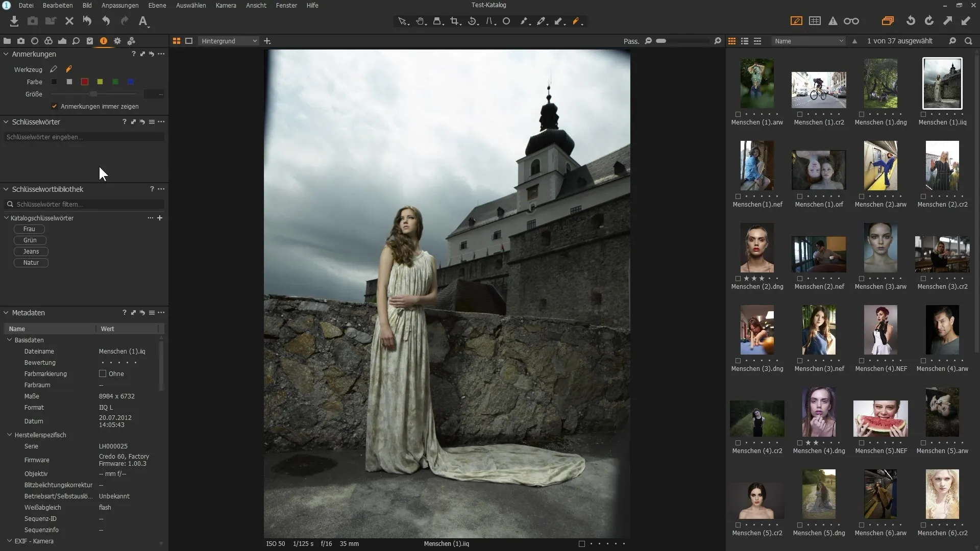Open the Name sort dropdown
The image size is (980, 551).
(x=809, y=41)
